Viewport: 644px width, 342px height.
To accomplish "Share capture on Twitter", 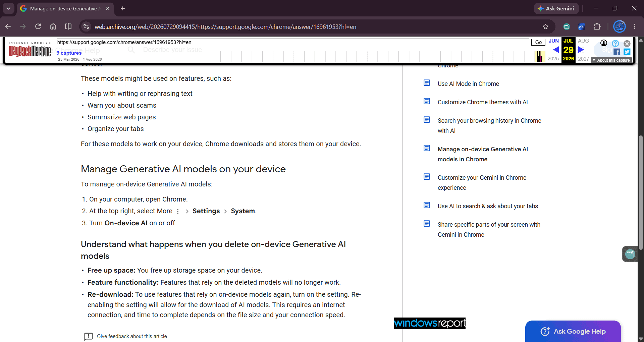I will [x=627, y=52].
